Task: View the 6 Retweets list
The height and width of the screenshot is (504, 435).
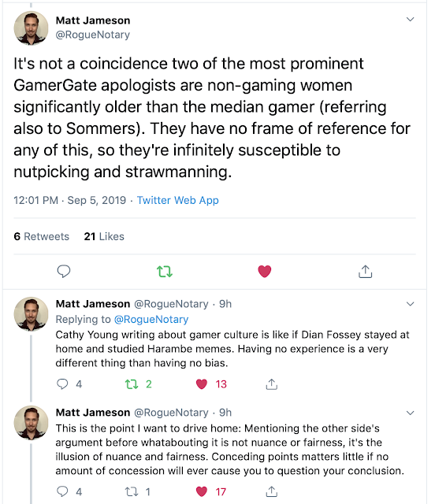Action: pyautogui.click(x=42, y=236)
